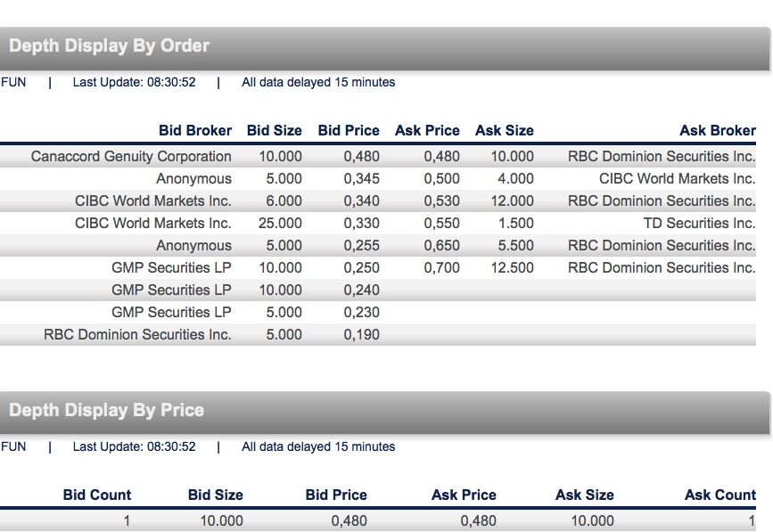
Task: Click the Bid Count column header
Action: 97,495
